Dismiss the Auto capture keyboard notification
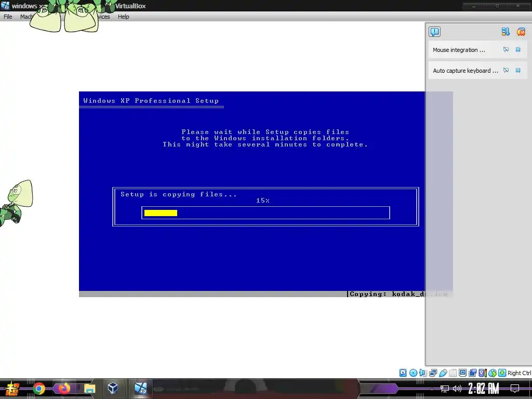The image size is (532, 399). [x=518, y=70]
